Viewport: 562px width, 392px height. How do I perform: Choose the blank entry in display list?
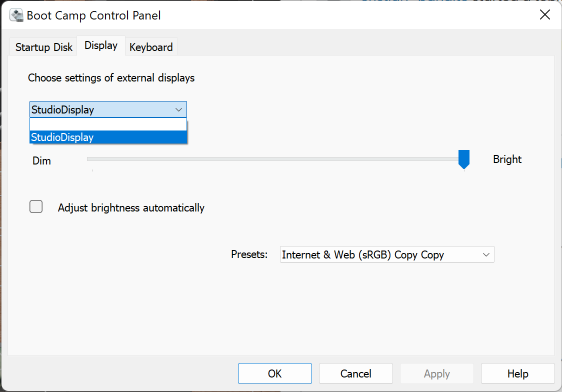pyautogui.click(x=108, y=124)
